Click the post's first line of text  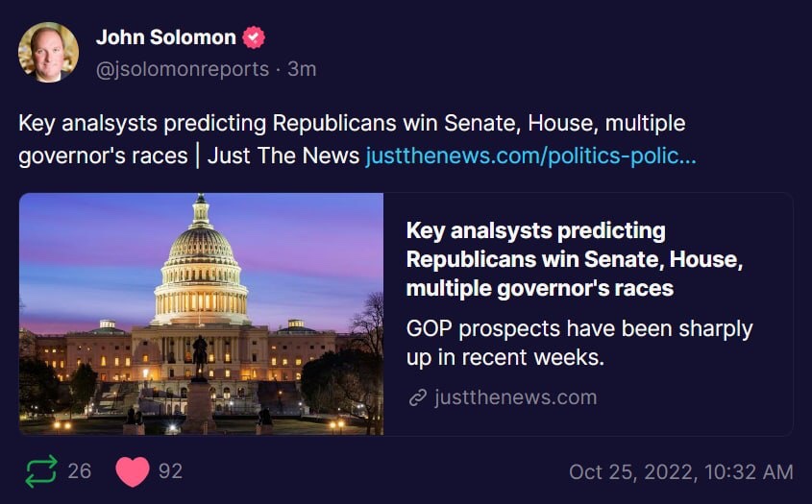click(x=352, y=124)
